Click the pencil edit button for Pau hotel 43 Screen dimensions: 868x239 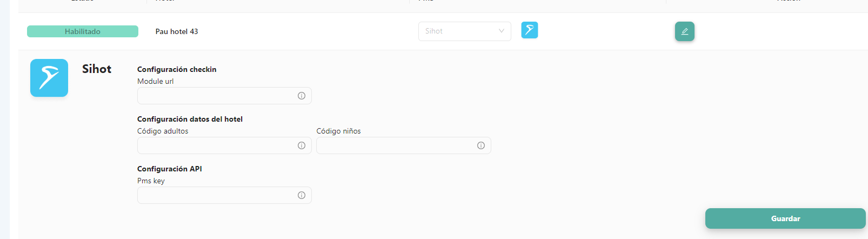tap(684, 31)
